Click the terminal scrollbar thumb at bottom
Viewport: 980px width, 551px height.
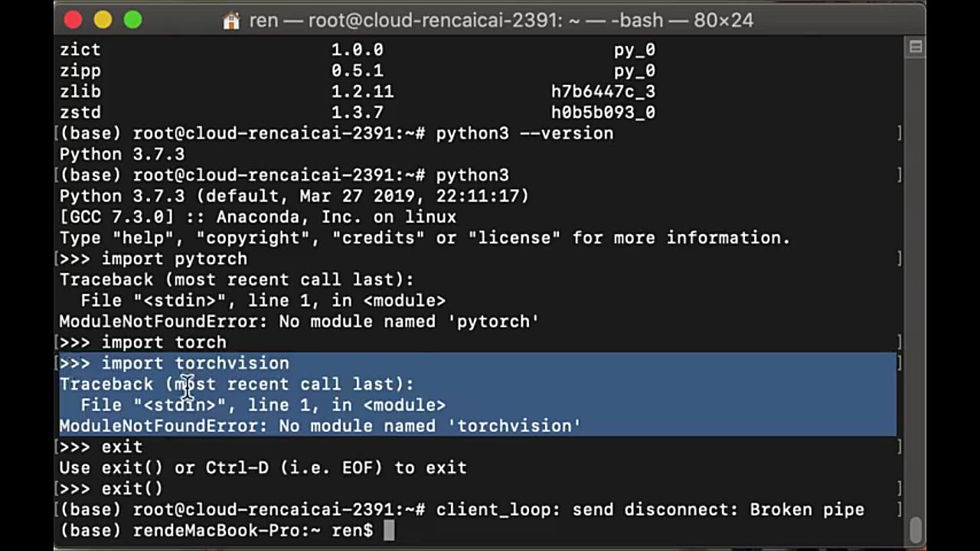click(916, 530)
